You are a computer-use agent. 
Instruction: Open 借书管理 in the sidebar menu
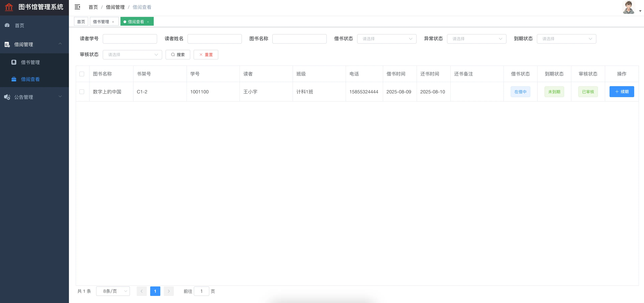click(x=30, y=62)
